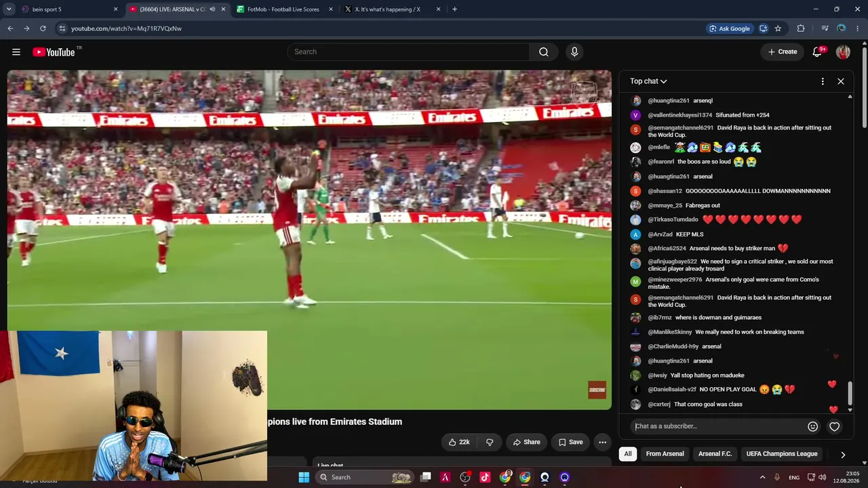Switch to the X tab
The image size is (868, 488).
click(x=392, y=9)
